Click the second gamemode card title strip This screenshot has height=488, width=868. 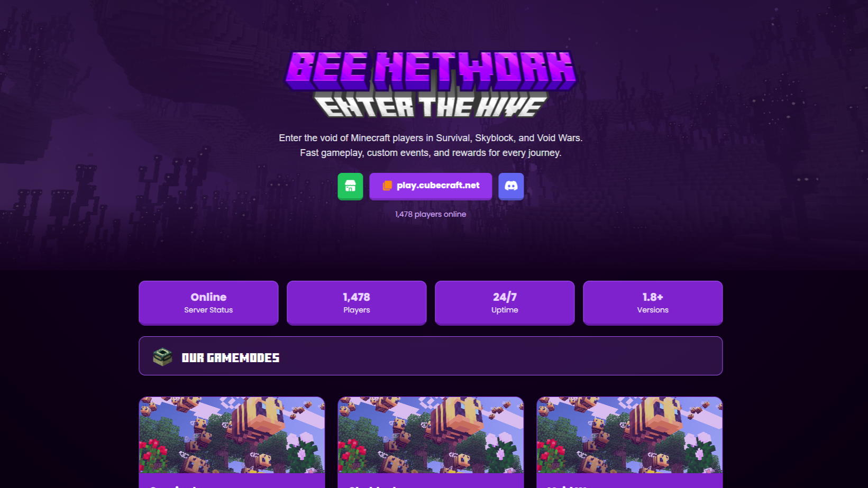coord(431,481)
